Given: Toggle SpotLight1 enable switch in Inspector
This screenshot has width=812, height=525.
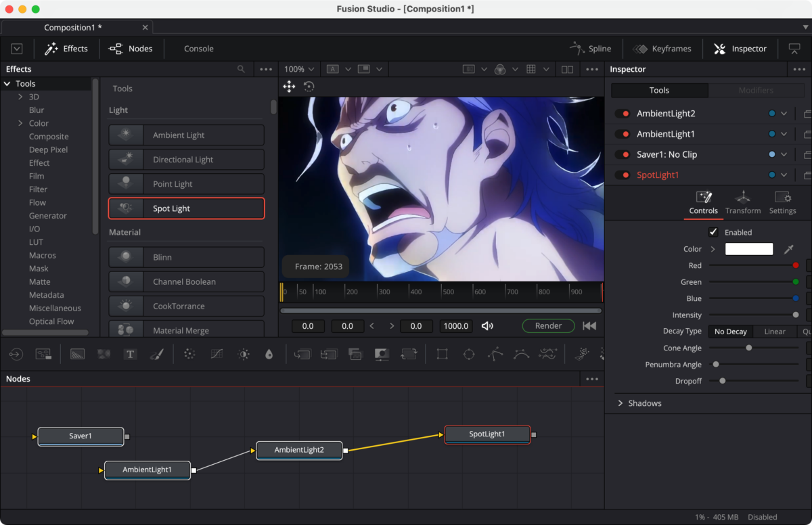Looking at the screenshot, I should coord(622,175).
